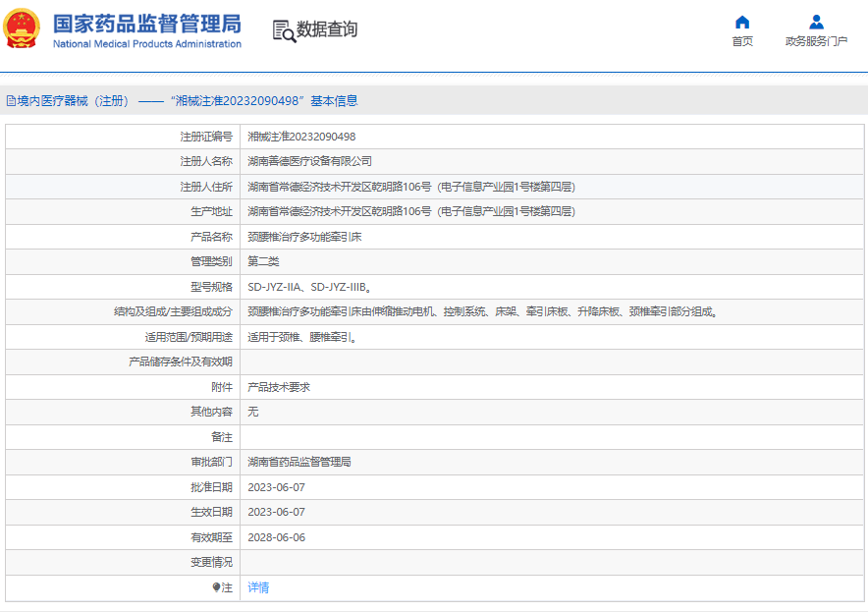868x612 pixels.
Task: Click the 有效期至 row label
Action: [211, 537]
